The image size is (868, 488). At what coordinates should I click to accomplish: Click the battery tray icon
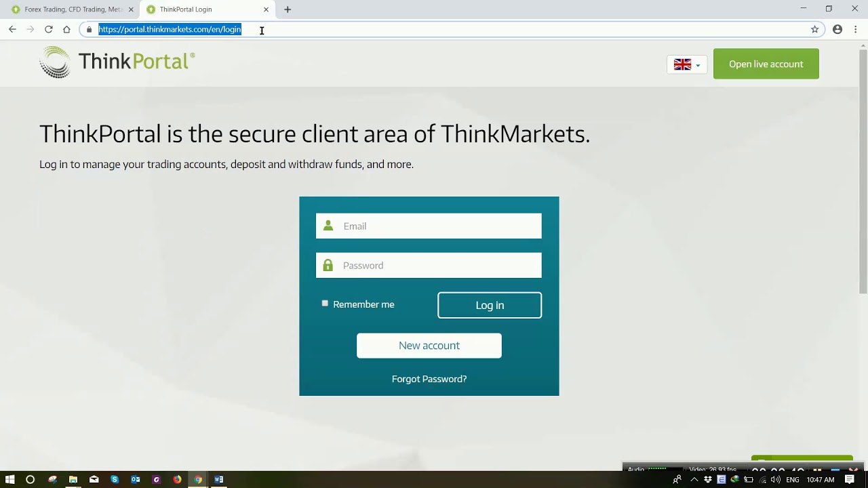pos(749,480)
